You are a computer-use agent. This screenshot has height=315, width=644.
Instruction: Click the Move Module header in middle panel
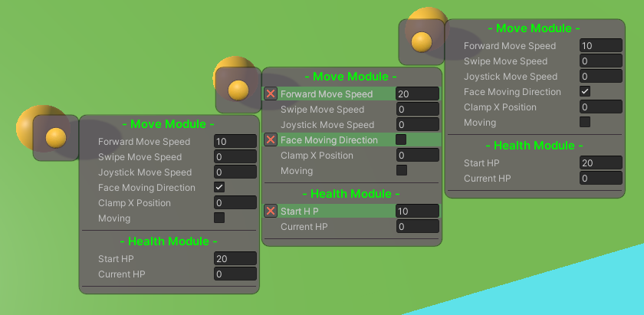pyautogui.click(x=351, y=77)
